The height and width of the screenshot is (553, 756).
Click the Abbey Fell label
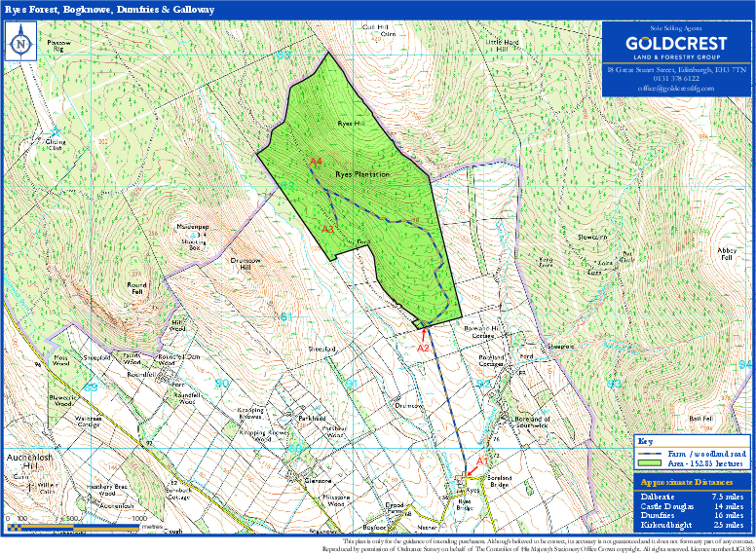(727, 253)
